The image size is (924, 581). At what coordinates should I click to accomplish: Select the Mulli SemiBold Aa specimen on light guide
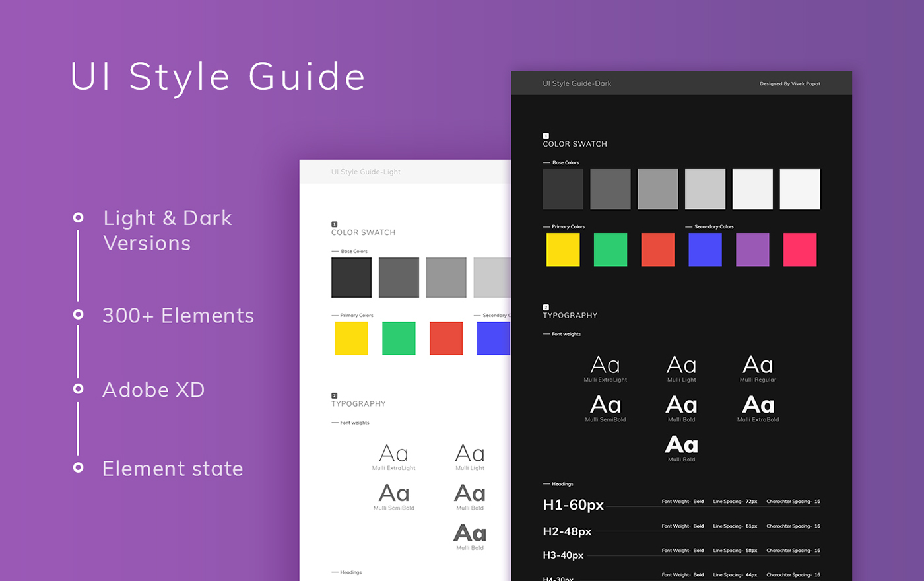click(x=393, y=492)
